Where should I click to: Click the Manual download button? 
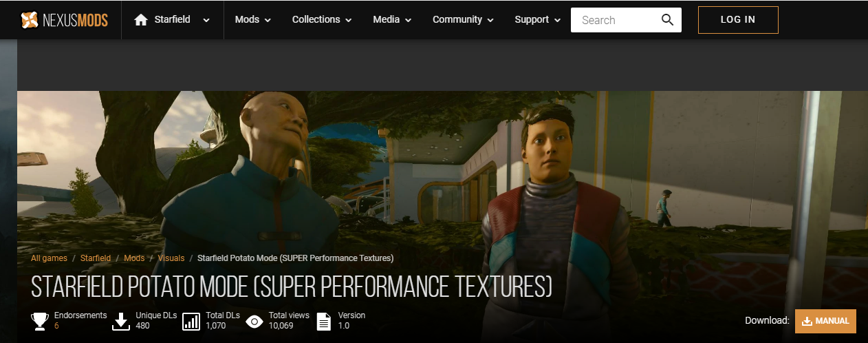[825, 321]
